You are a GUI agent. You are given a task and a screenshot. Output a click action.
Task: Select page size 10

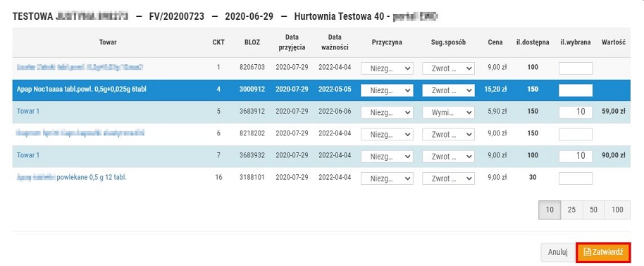(x=550, y=210)
